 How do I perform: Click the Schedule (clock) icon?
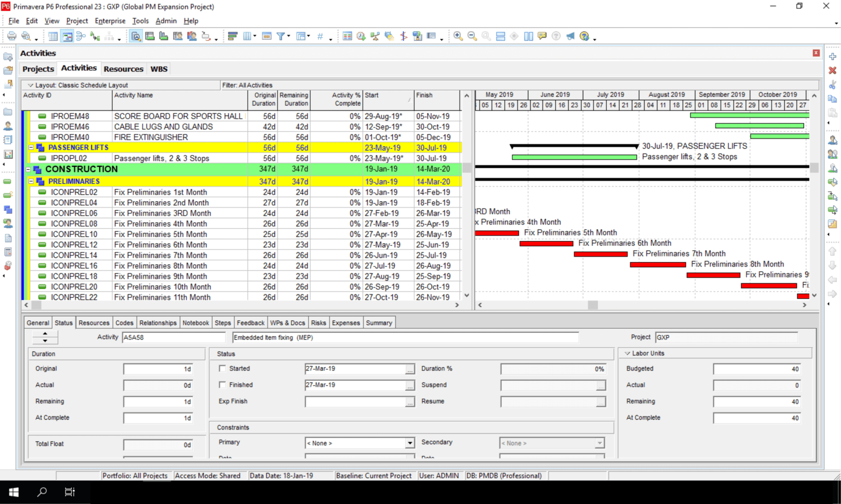pyautogui.click(x=360, y=36)
